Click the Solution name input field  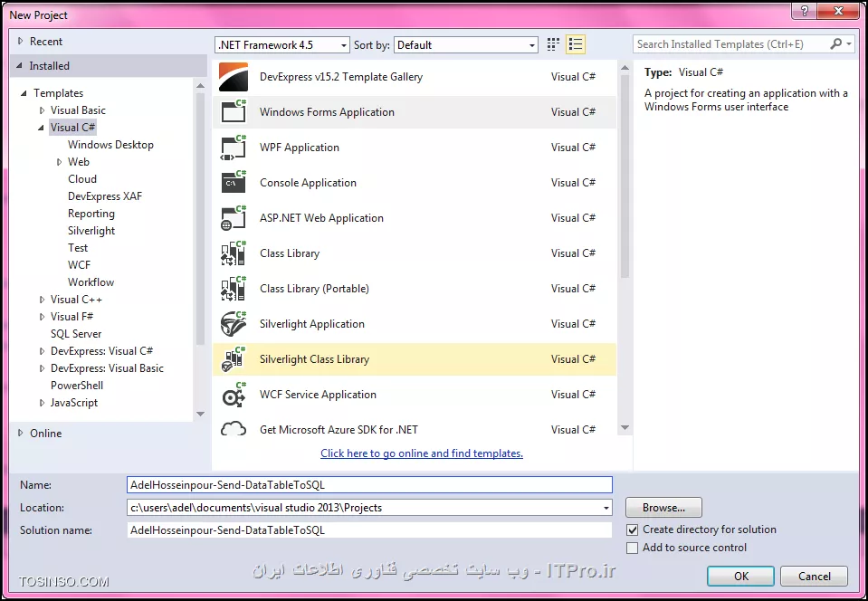pos(370,530)
